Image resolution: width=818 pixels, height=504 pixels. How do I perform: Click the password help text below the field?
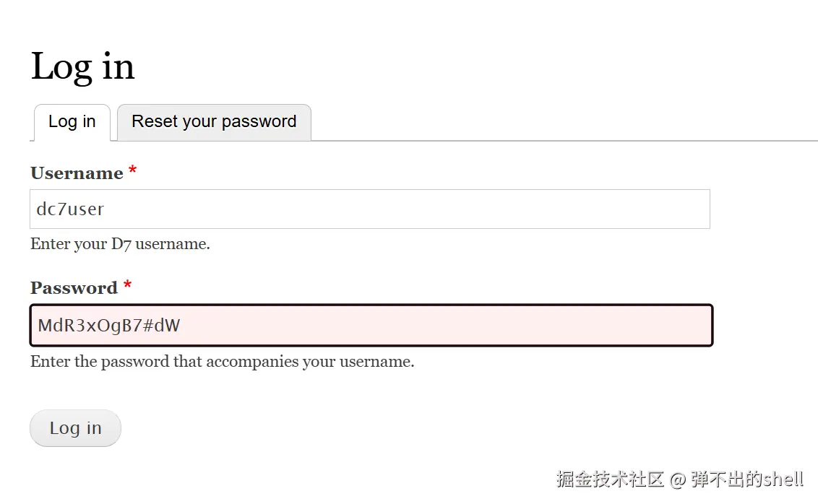click(x=222, y=361)
